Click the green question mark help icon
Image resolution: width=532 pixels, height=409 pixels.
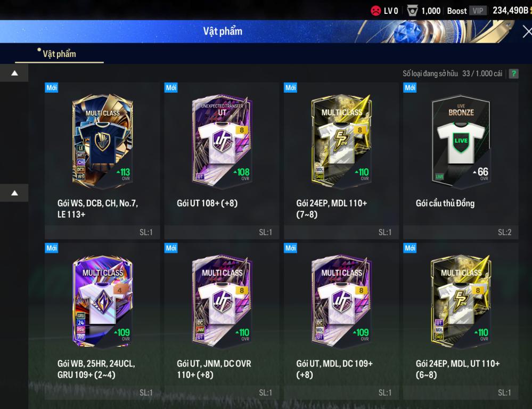[x=514, y=73]
